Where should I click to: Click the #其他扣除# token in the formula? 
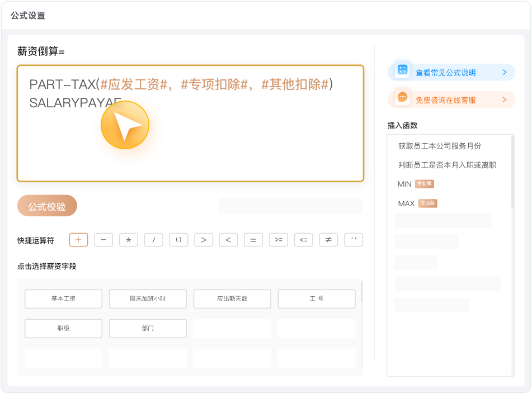click(x=295, y=84)
